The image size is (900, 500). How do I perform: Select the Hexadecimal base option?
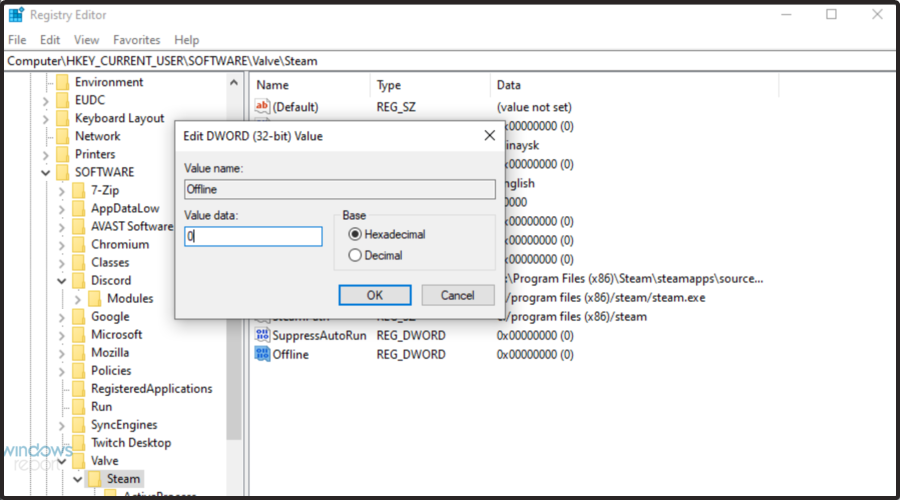pyautogui.click(x=355, y=234)
